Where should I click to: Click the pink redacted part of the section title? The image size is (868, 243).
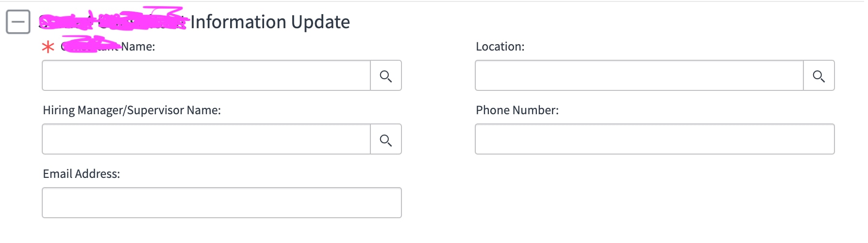click(x=113, y=19)
